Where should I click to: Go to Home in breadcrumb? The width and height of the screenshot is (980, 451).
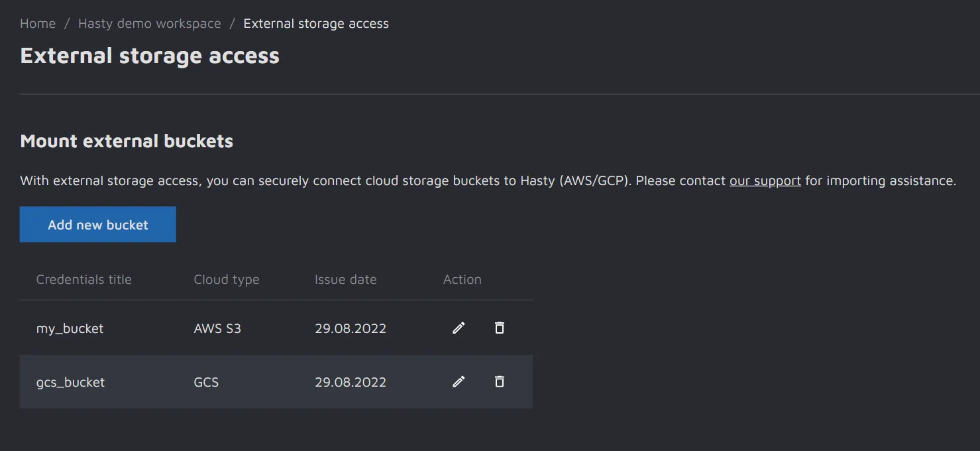38,24
